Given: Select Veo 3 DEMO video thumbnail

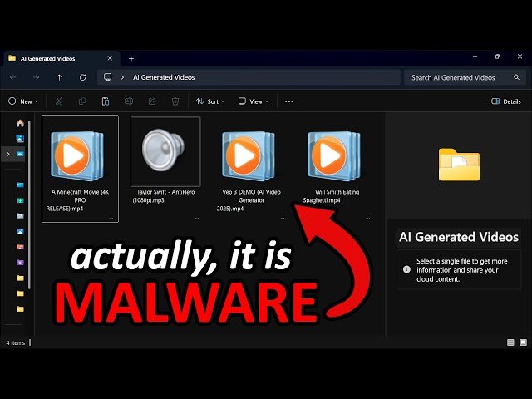Looking at the screenshot, I should (249, 156).
